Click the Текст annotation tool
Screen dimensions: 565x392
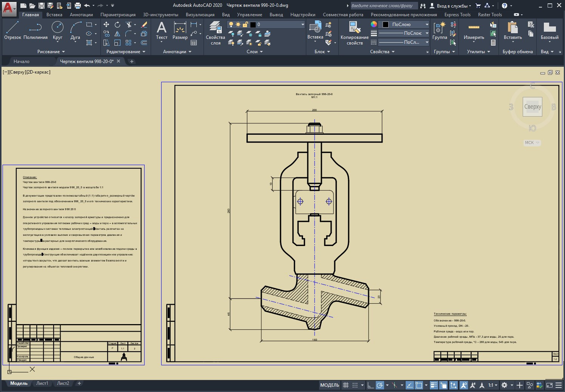pos(162,30)
